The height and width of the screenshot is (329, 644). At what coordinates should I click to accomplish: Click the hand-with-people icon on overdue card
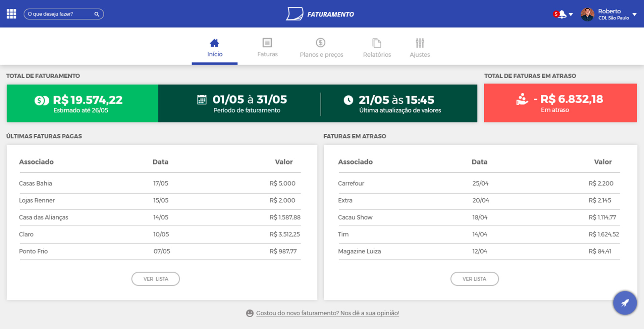[522, 99]
